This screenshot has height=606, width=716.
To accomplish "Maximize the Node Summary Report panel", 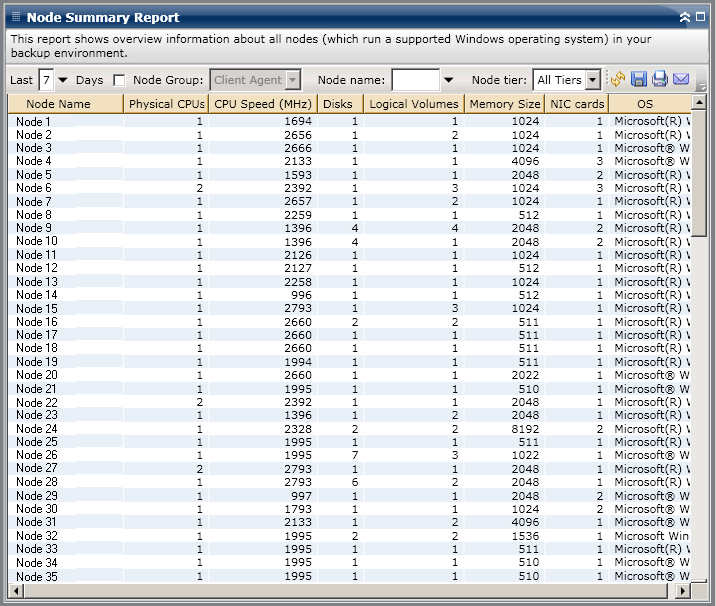I will point(700,16).
